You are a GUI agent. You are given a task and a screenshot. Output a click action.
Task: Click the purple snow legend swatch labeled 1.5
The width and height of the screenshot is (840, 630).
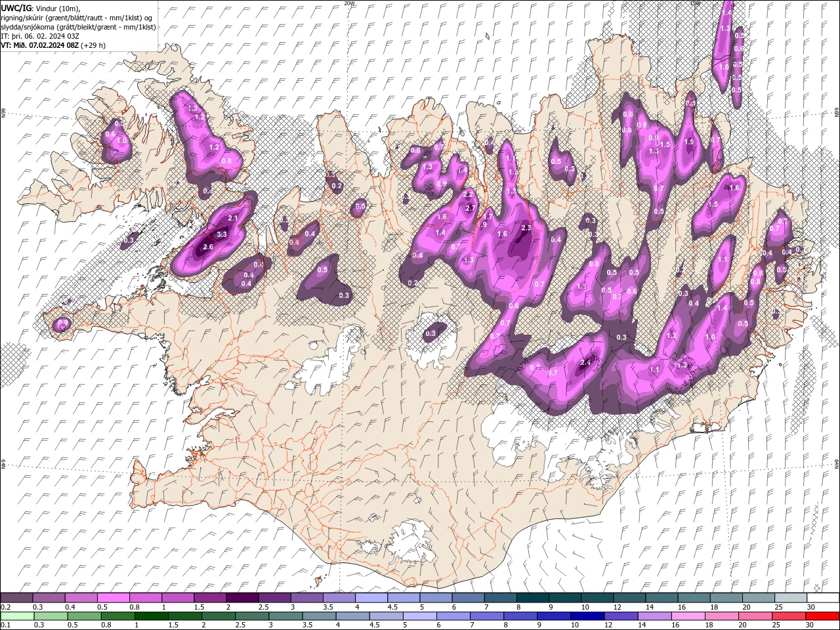[209, 598]
